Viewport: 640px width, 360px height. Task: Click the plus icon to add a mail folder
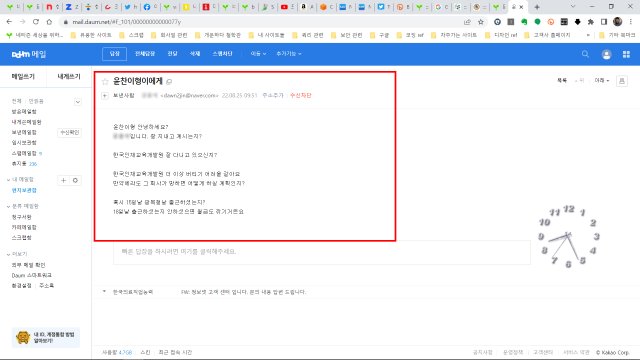[x=64, y=180]
